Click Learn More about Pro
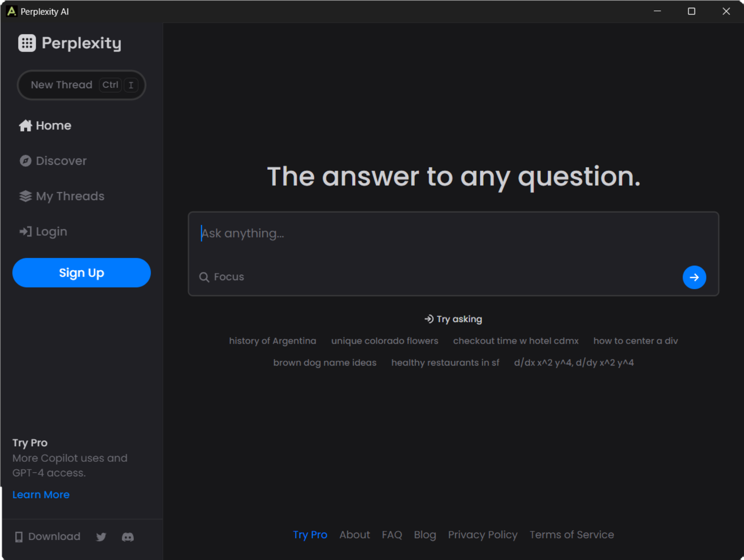The height and width of the screenshot is (560, 744). (x=41, y=495)
